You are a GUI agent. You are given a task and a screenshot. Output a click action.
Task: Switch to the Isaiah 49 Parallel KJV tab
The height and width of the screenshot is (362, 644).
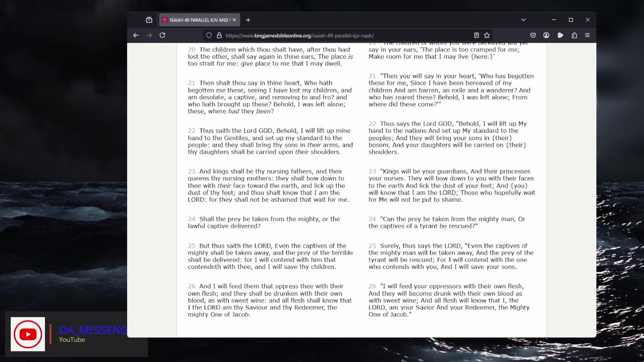200,20
